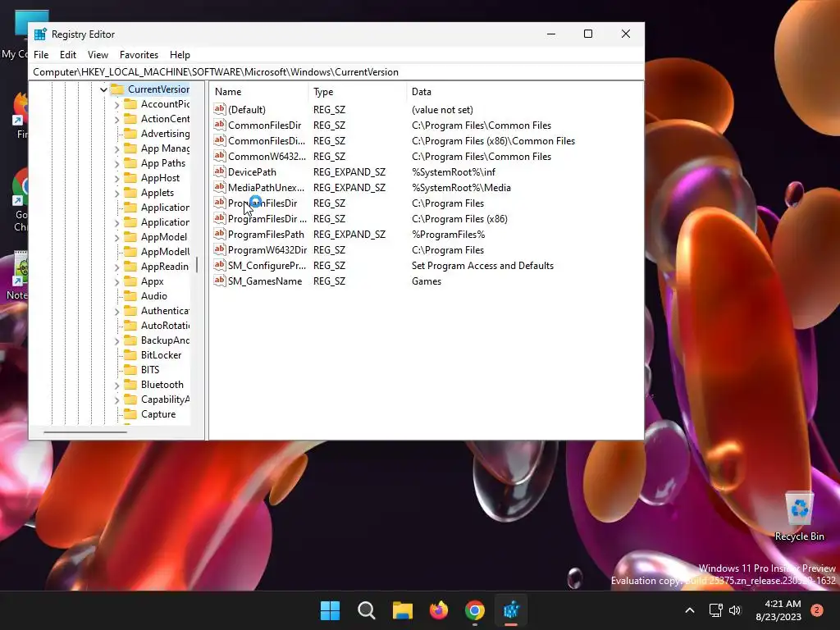Select the Advertising folder icon

[130, 134]
